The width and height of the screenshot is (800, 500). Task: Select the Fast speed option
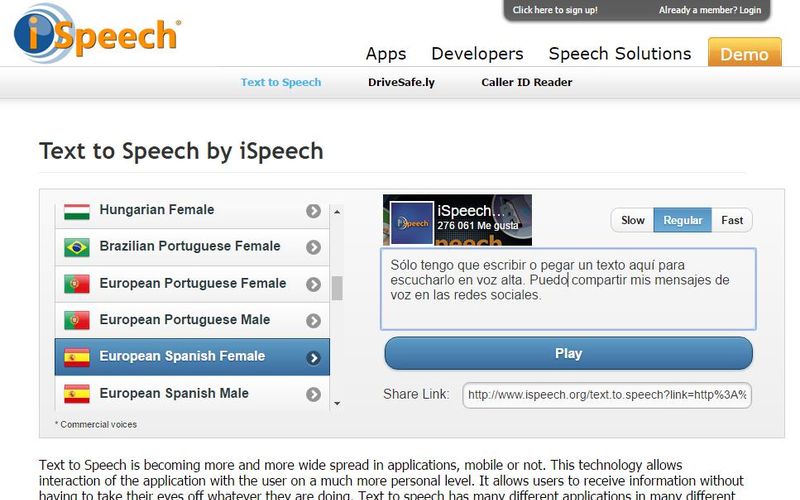(732, 220)
